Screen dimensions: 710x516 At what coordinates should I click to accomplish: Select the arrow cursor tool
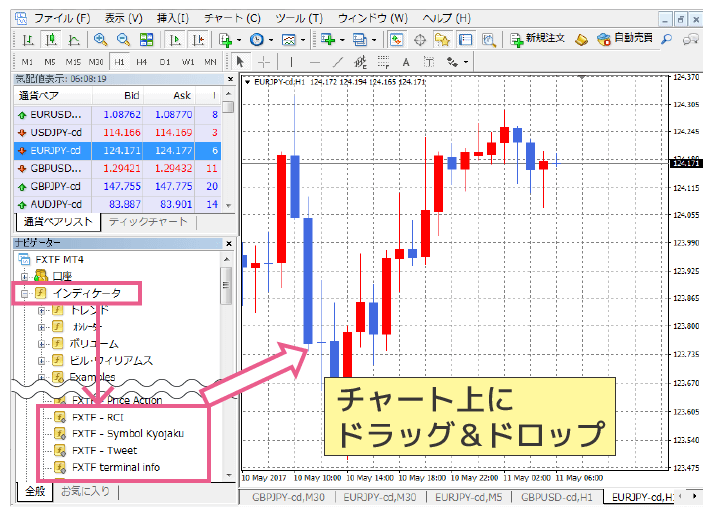pyautogui.click(x=240, y=62)
